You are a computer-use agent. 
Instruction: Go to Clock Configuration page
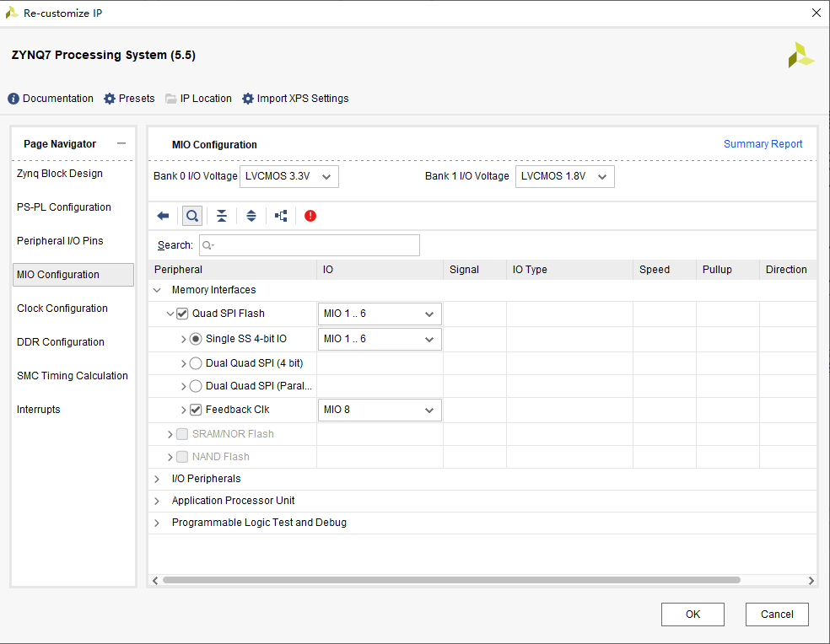pos(62,309)
